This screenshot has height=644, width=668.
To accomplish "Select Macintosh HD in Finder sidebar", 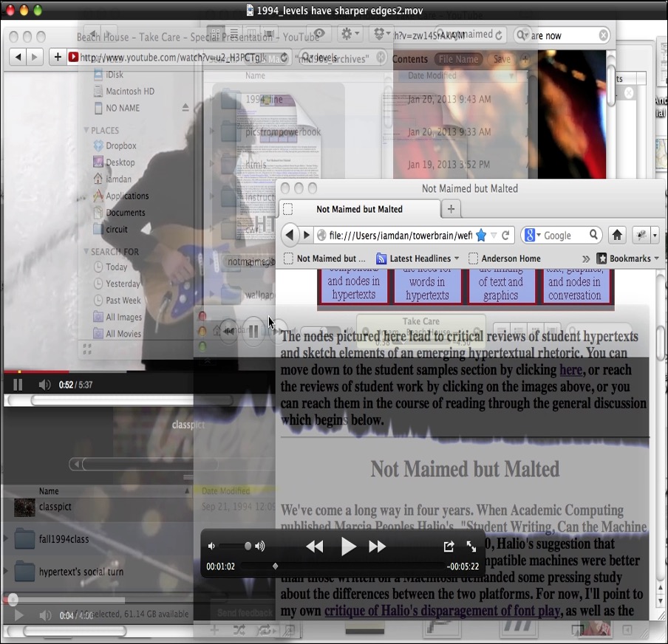I will tap(124, 91).
